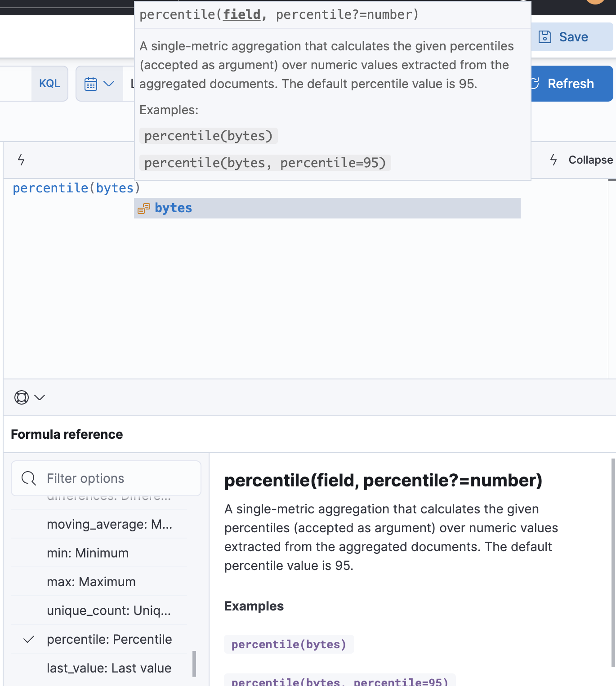Click the lightning bolt icon on left

[x=21, y=160]
